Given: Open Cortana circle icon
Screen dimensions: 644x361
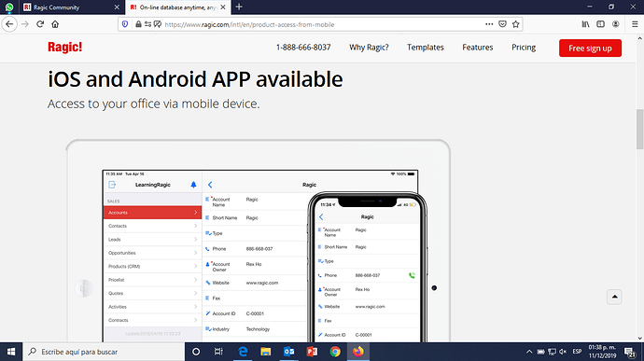Looking at the screenshot, I should (196, 352).
